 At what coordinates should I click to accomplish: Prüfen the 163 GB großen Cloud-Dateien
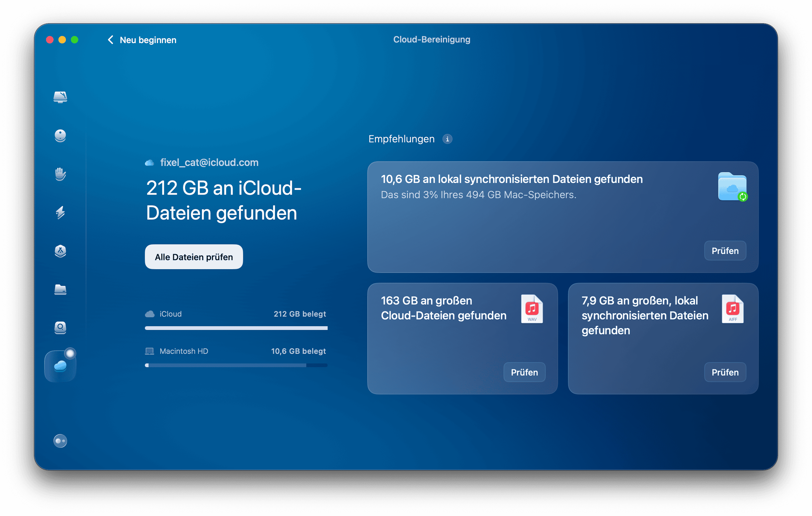524,372
